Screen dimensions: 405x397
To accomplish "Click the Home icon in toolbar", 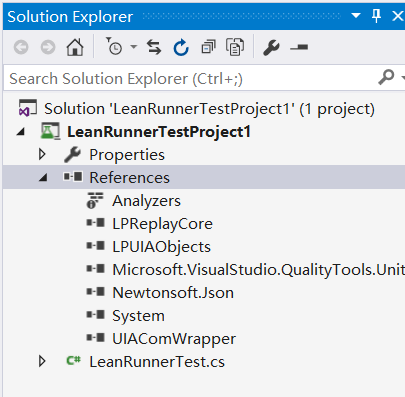I will 75,47.
